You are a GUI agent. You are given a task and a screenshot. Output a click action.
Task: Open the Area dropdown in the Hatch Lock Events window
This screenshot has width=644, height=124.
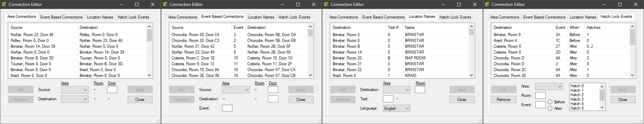[x=549, y=86]
